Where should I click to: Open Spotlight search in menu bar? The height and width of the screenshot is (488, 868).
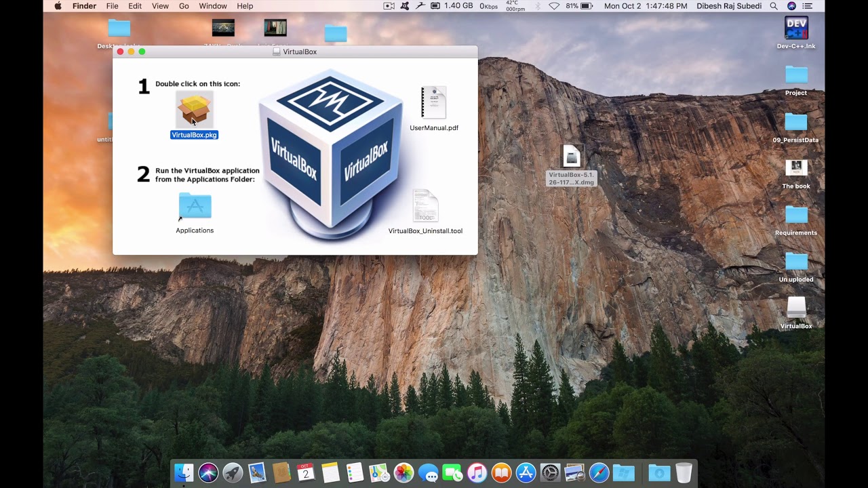point(774,6)
